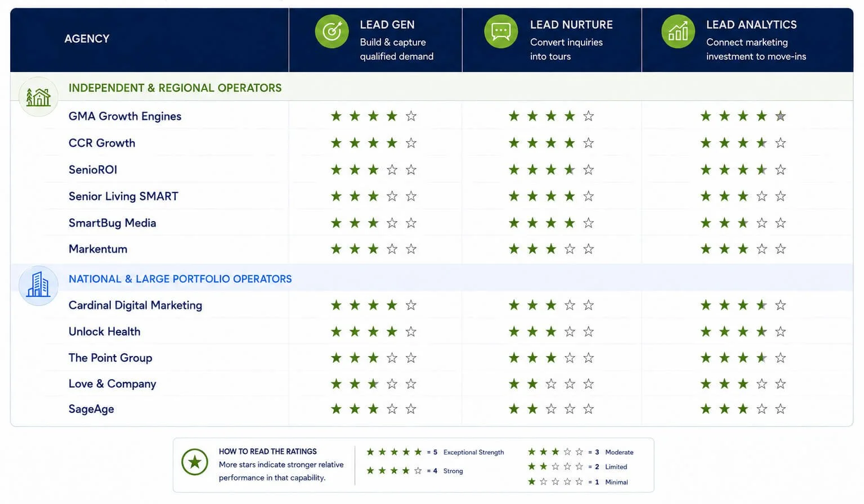
Task: Click Love & Company's Lead Gen star rating
Action: point(373,384)
